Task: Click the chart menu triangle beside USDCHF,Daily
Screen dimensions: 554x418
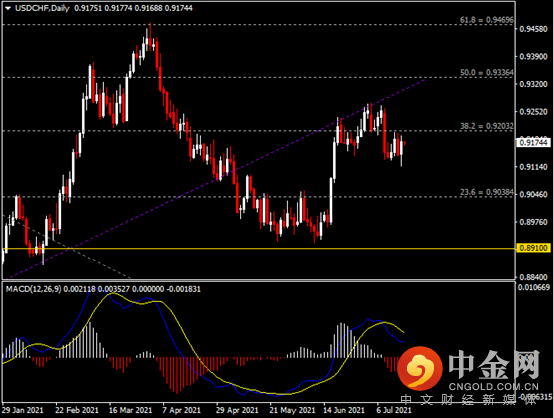Action: coord(8,8)
